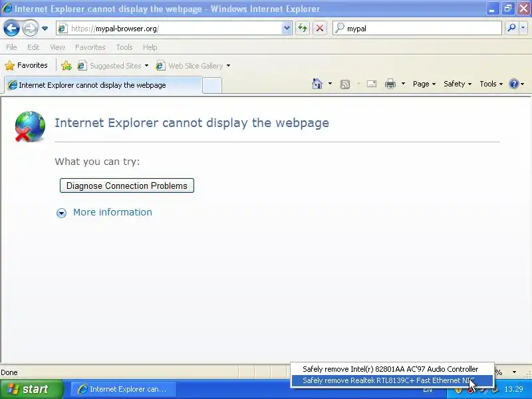Screen dimensions: 532x399
Task: Restore the window with restore button
Action: pyautogui.click(x=507, y=9)
